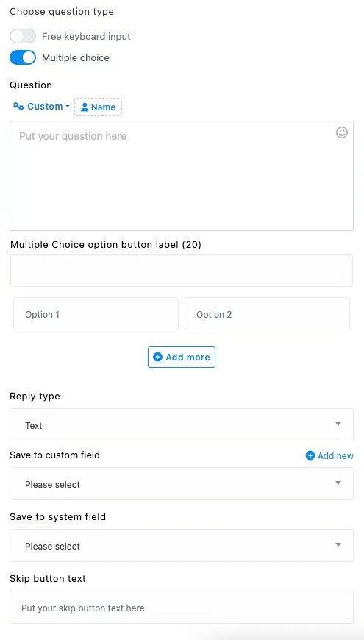
Task: Enable the Free keyboard input toggle
Action: [x=23, y=36]
